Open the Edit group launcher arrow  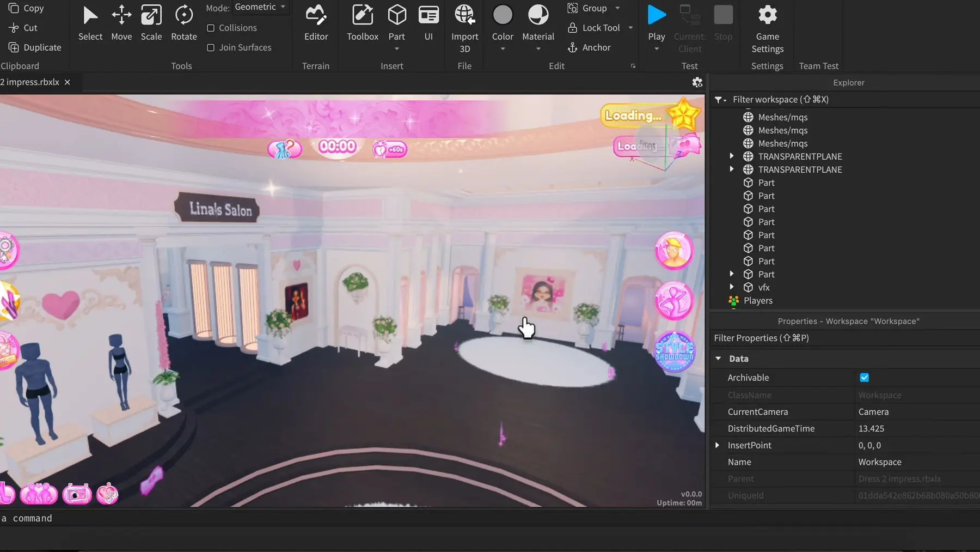[x=633, y=66]
